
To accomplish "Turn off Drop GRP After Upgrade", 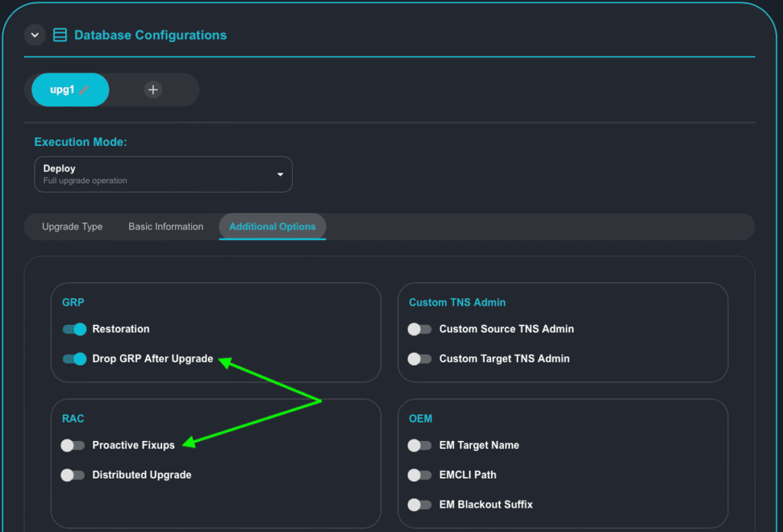I will click(74, 359).
